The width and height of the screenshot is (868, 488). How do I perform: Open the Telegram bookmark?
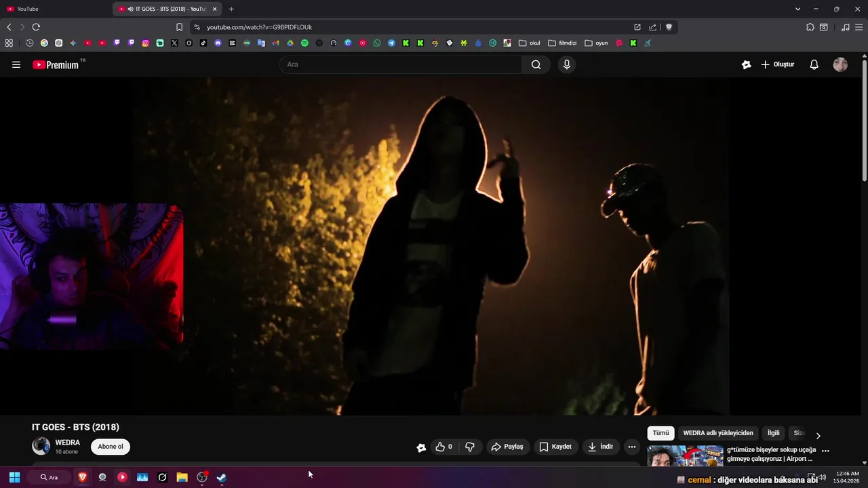pyautogui.click(x=391, y=43)
